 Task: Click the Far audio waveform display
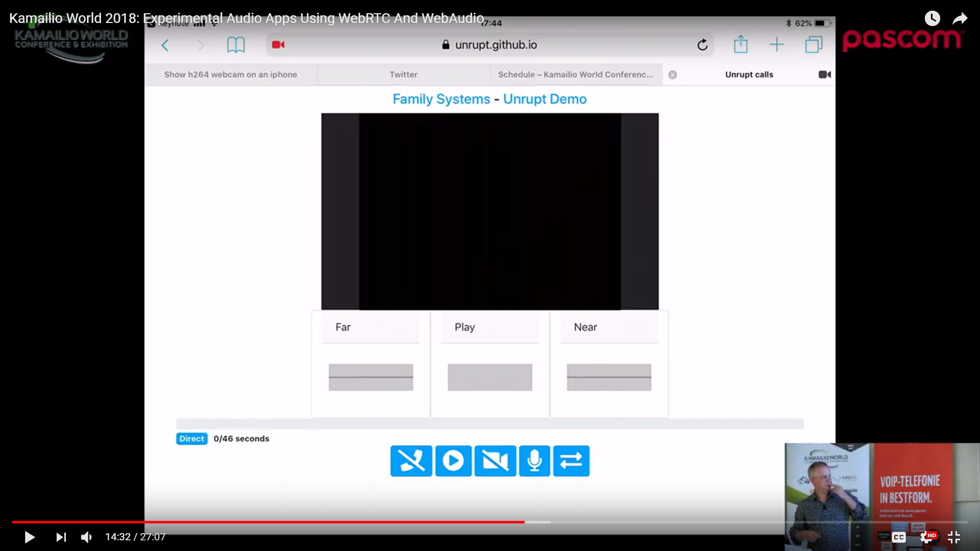click(371, 378)
